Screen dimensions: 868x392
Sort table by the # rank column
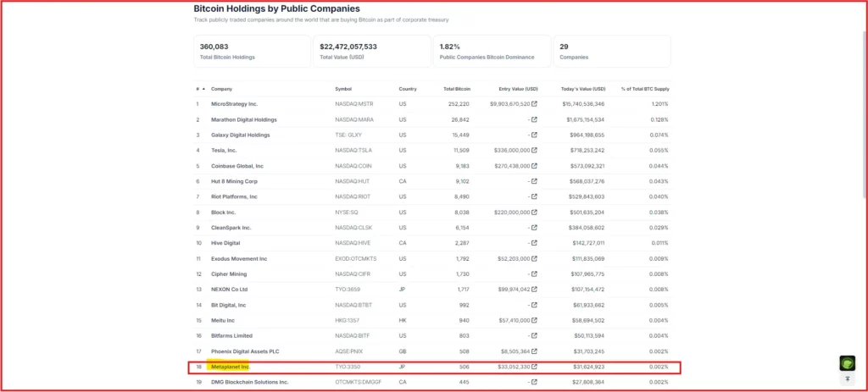(200, 89)
